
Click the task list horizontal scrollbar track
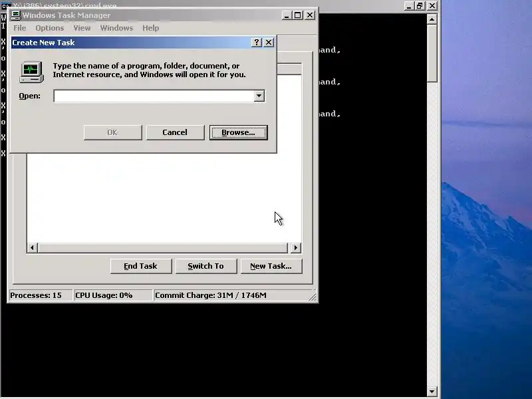point(163,247)
